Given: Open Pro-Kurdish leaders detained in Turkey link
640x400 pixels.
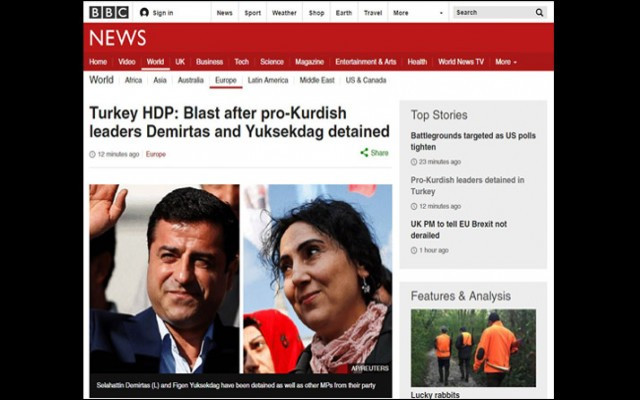Looking at the screenshot, I should pos(467,185).
